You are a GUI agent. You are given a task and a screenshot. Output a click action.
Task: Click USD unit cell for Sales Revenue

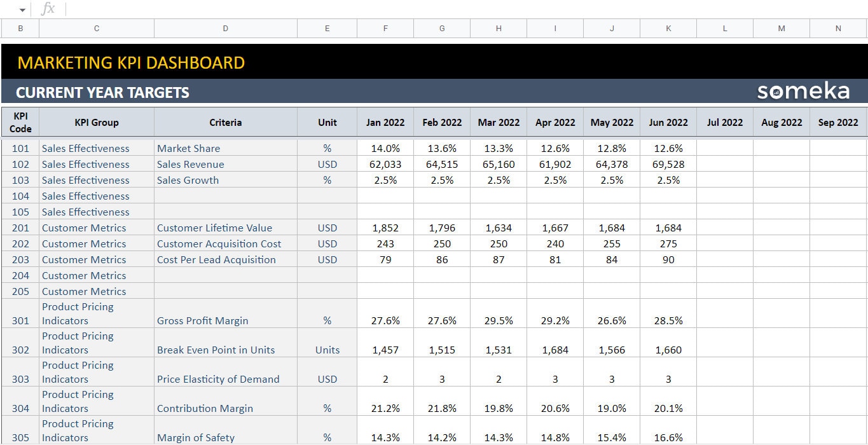[x=327, y=164]
